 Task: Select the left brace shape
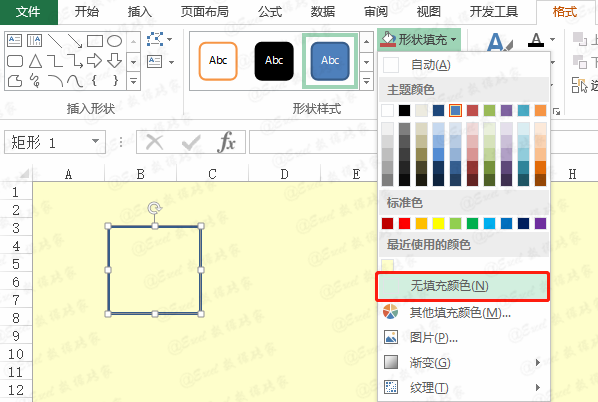click(94, 80)
